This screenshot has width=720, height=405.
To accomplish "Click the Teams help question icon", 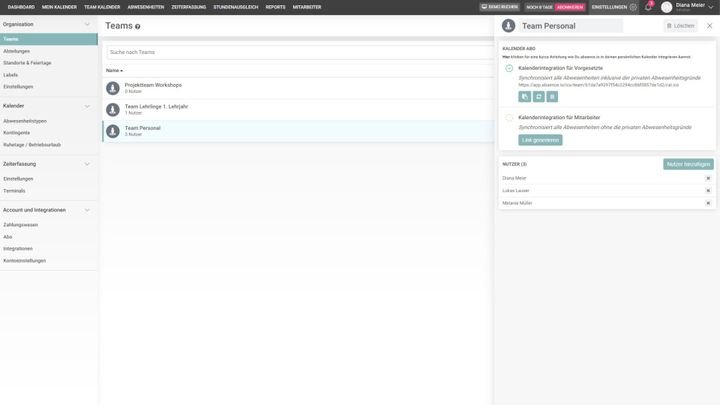I will 138,27.
